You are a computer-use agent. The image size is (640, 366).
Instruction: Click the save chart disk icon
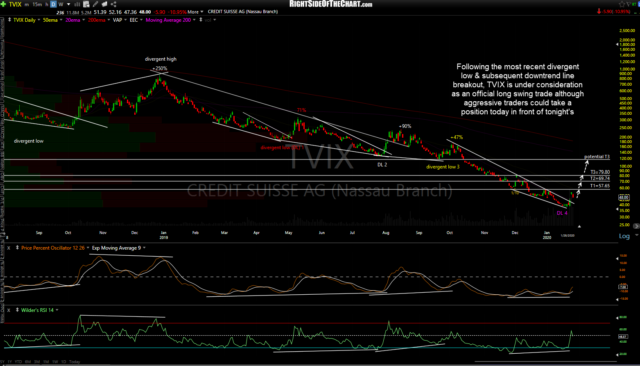coord(86,4)
